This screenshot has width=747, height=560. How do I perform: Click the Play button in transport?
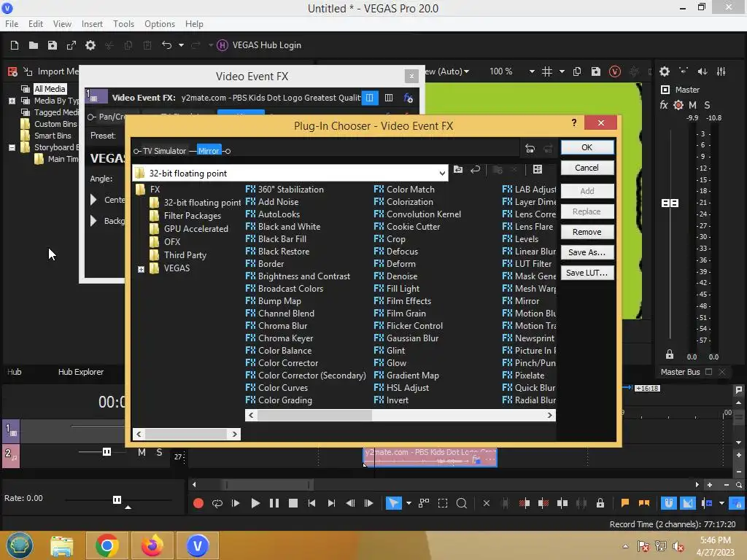coord(255,503)
